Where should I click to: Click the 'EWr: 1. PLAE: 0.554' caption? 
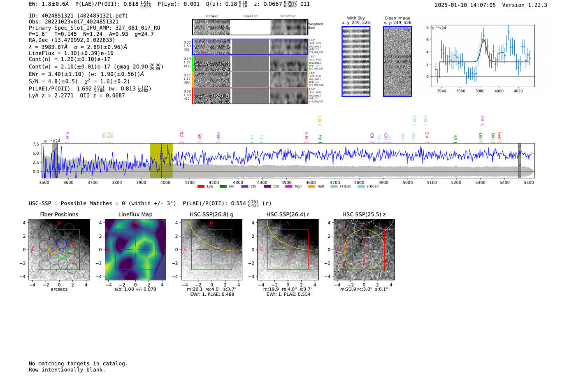(x=288, y=294)
